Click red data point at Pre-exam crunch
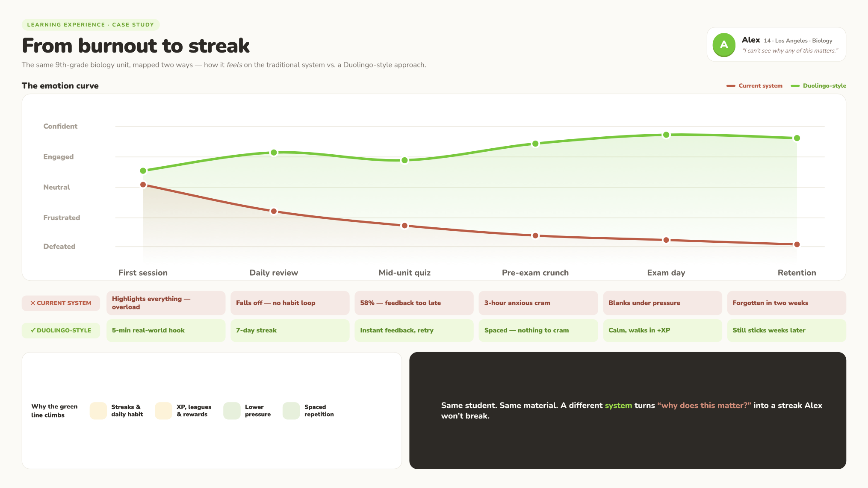Image resolution: width=868 pixels, height=488 pixels. (x=535, y=235)
